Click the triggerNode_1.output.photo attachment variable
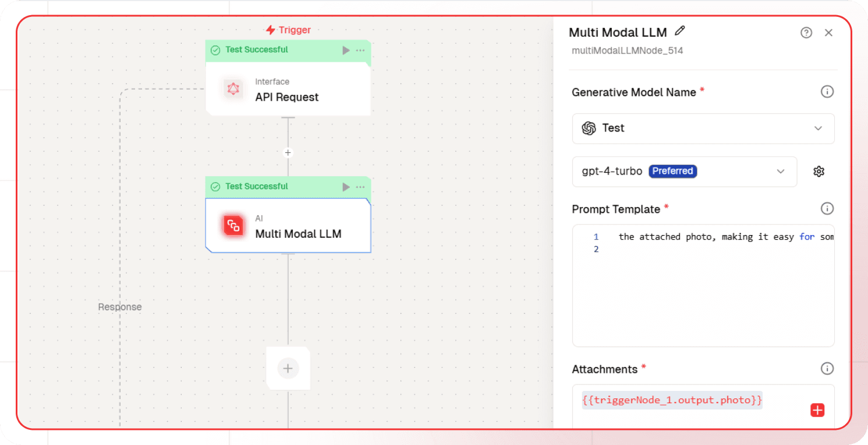 (672, 400)
